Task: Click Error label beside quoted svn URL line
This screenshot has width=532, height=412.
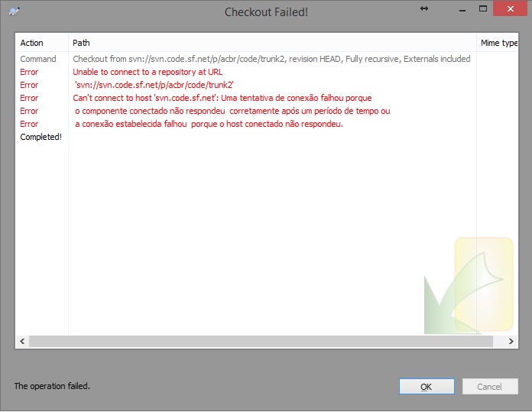Action: [29, 85]
